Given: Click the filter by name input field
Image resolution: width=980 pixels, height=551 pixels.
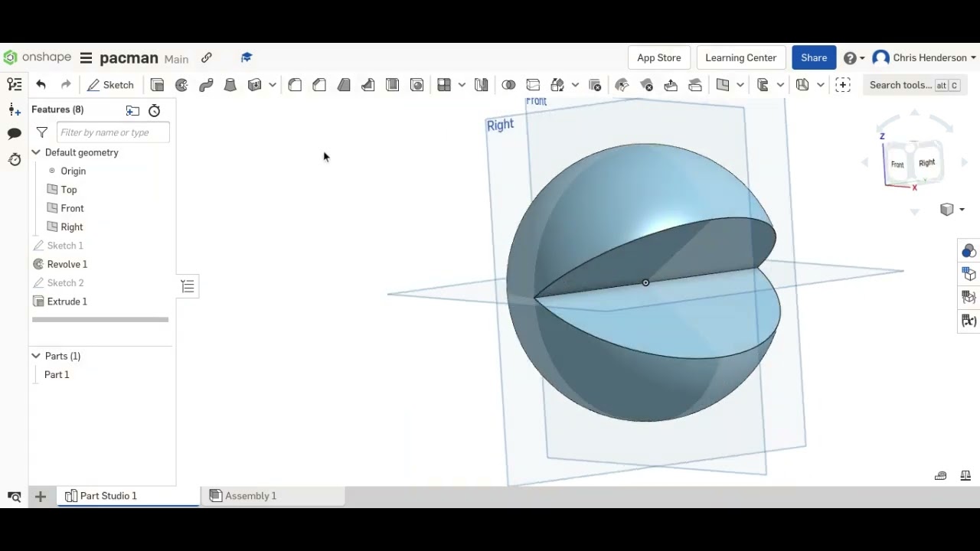Looking at the screenshot, I should (113, 132).
